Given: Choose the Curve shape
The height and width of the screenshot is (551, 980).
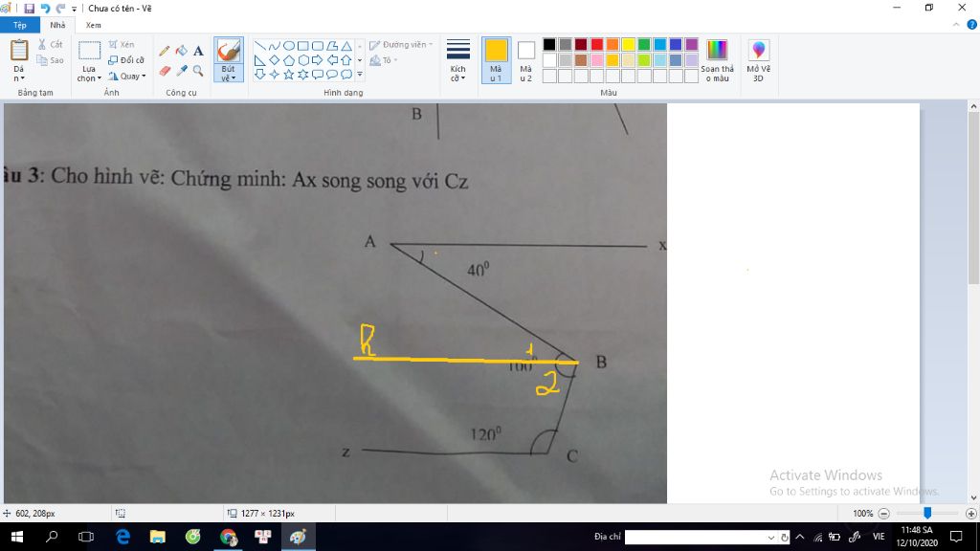Looking at the screenshot, I should (275, 46).
